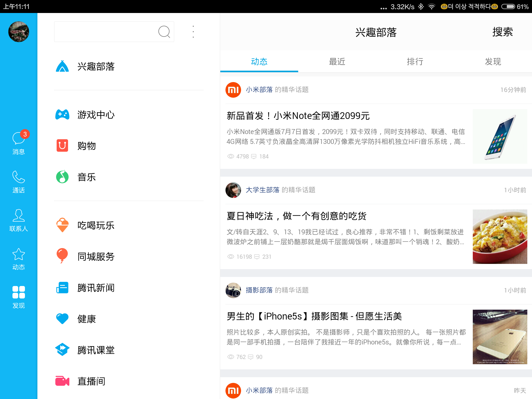Tap the baked food dish thumbnail

500,237
